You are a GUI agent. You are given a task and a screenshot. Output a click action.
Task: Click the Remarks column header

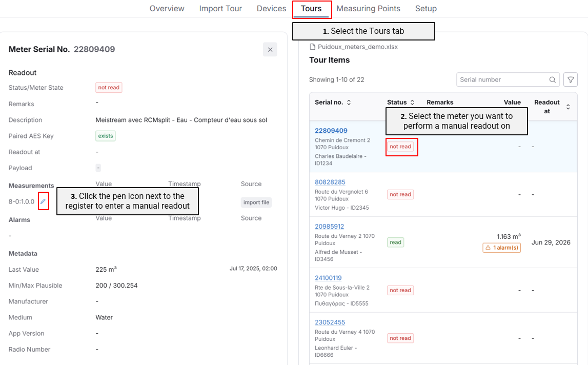click(440, 102)
